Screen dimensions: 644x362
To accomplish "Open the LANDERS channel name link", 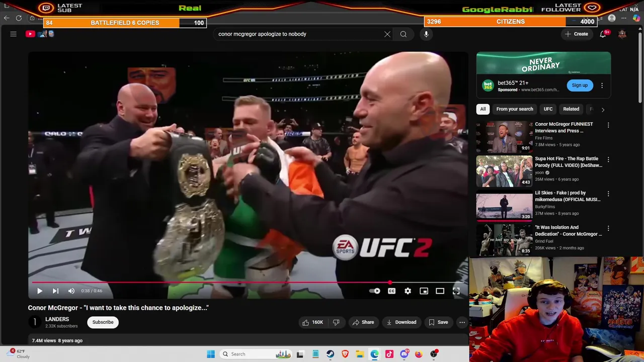I will point(57,319).
